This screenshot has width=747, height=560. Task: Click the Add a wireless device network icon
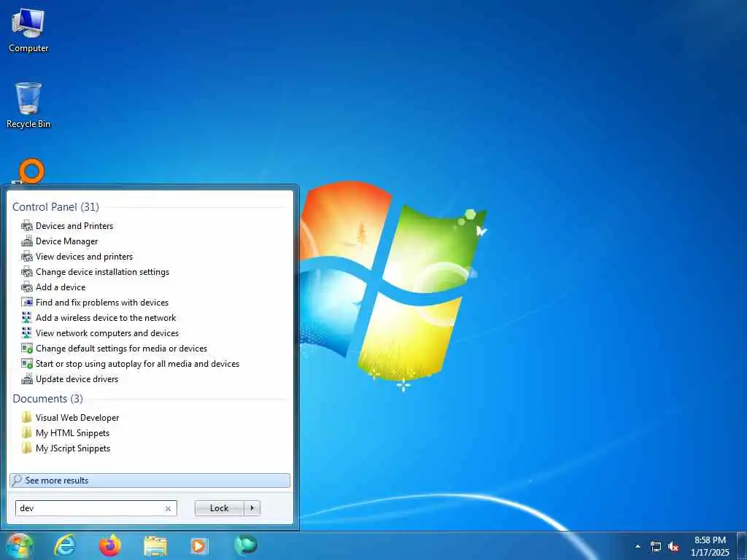point(27,318)
